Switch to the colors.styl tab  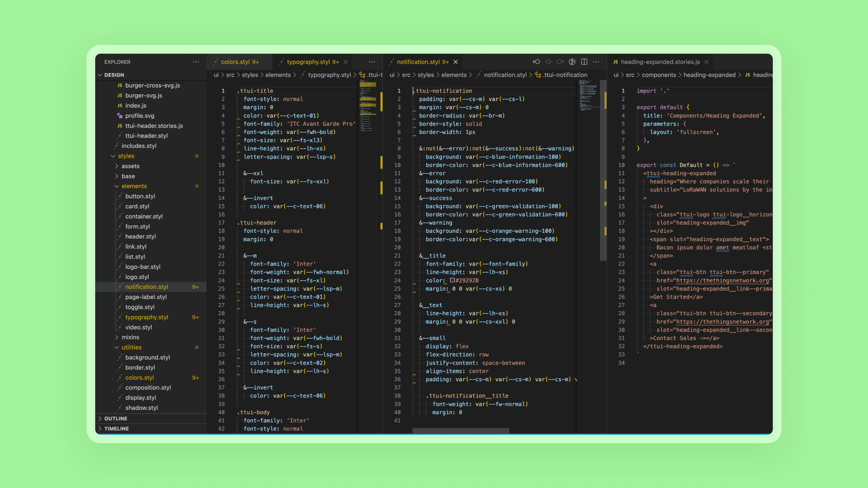pyautogui.click(x=235, y=62)
